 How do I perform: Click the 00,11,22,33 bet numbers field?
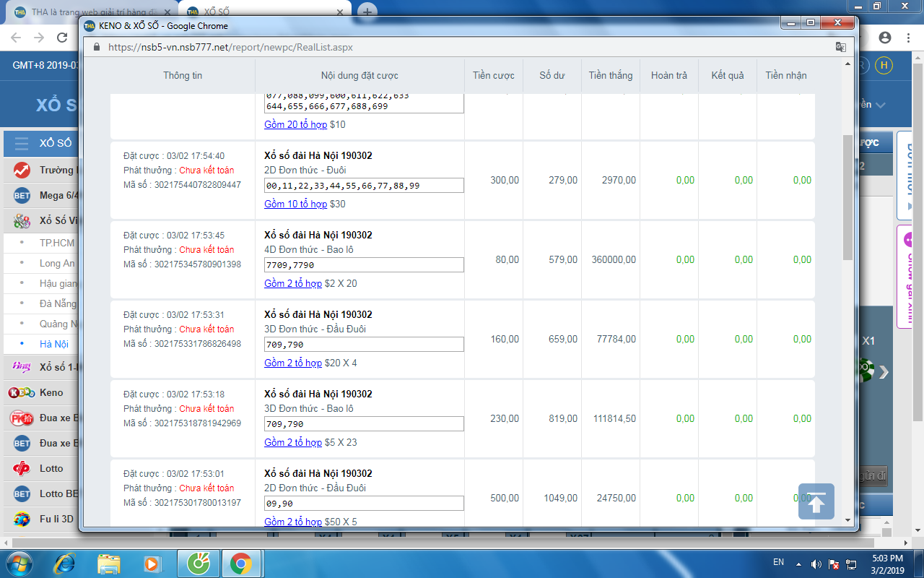tap(364, 186)
